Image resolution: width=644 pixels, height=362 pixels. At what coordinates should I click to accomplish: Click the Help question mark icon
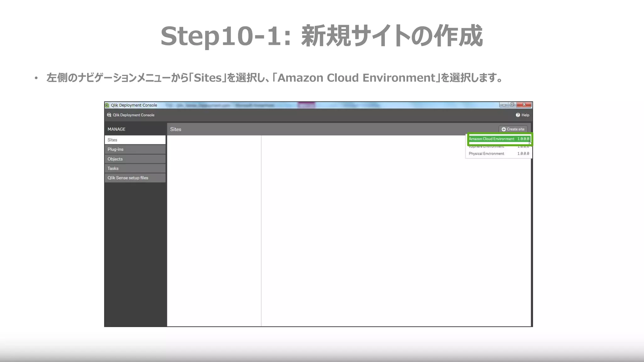[x=518, y=115]
